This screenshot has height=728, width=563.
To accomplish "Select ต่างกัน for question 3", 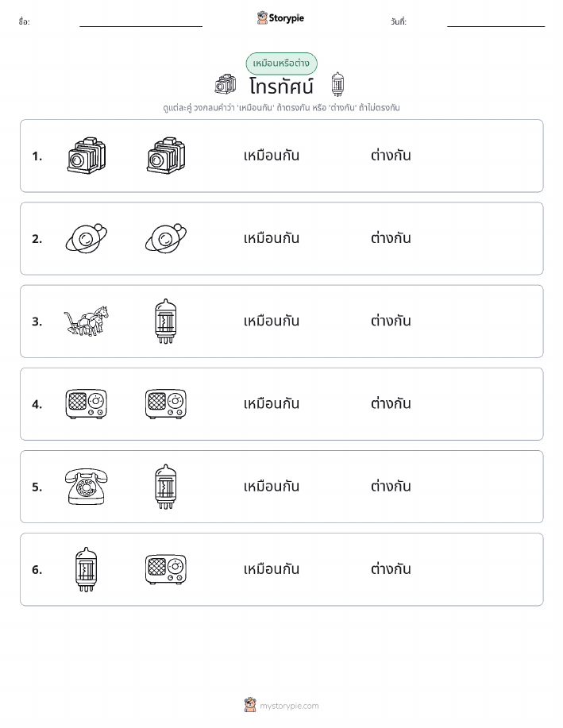I will [391, 321].
